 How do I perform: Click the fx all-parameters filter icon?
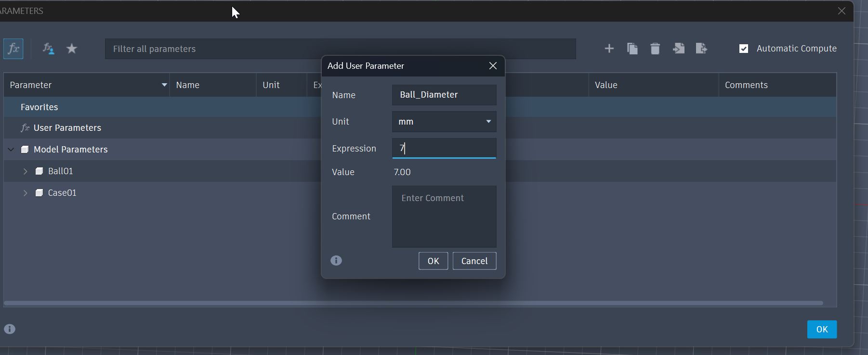tap(13, 49)
